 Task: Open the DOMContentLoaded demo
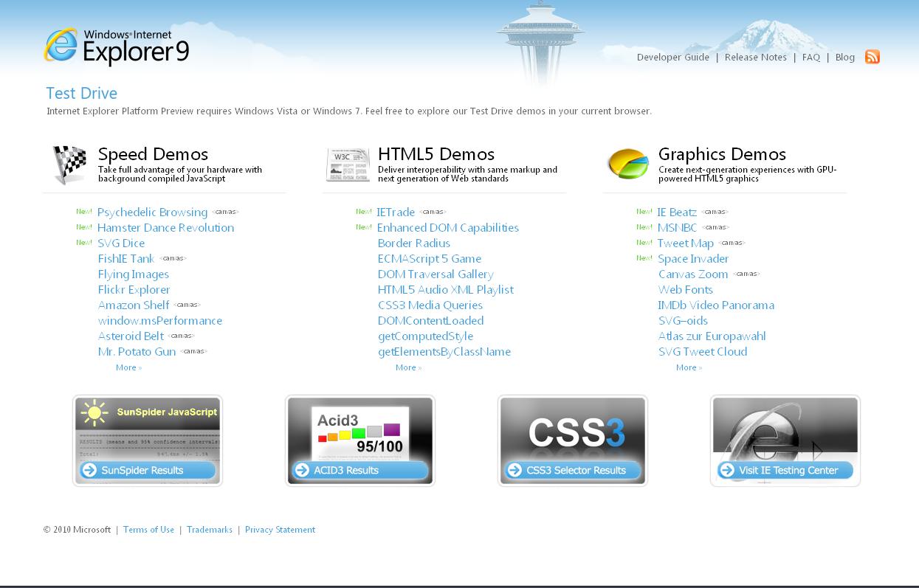431,321
